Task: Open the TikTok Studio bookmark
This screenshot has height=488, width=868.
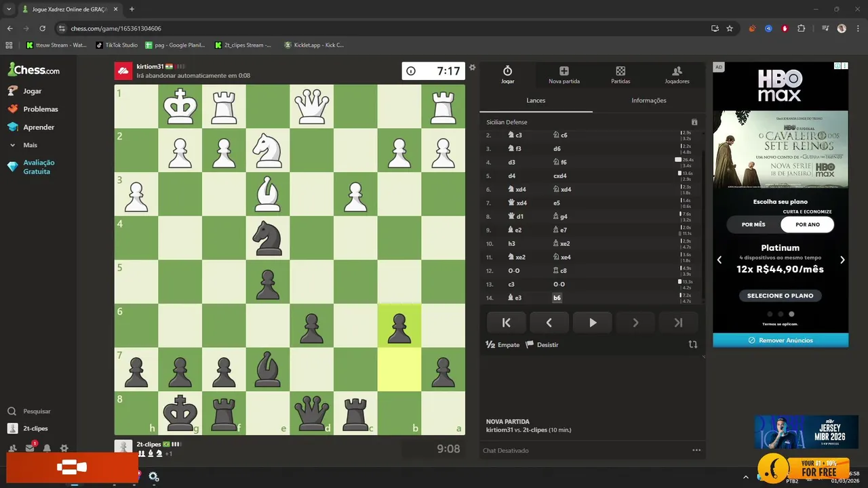Action: pyautogui.click(x=117, y=45)
